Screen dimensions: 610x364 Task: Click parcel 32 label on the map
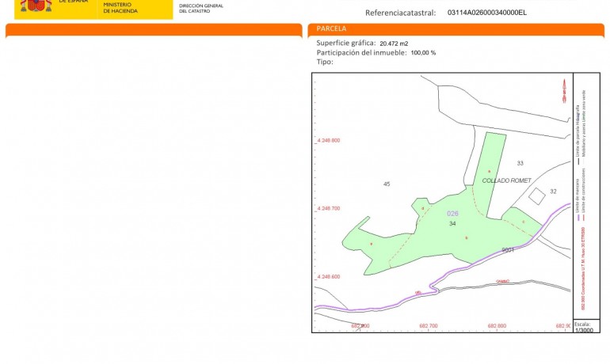tap(553, 191)
